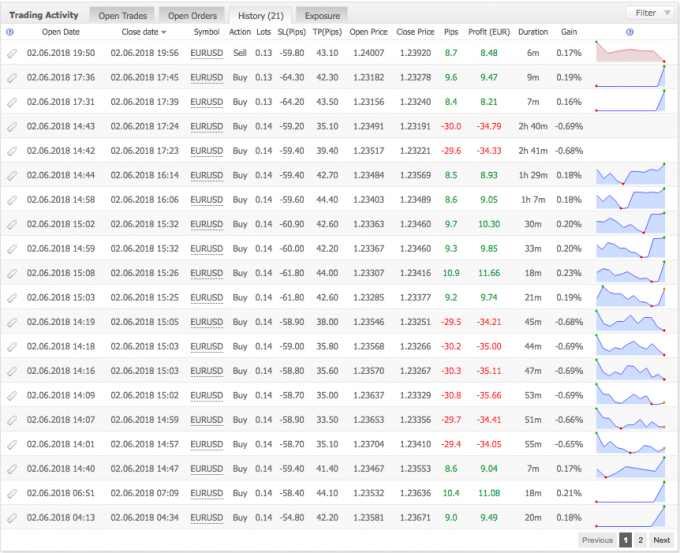Screen dimensions: 680x553
Task: Click attachment icon for trade opened 14:44
Action: 12,175
